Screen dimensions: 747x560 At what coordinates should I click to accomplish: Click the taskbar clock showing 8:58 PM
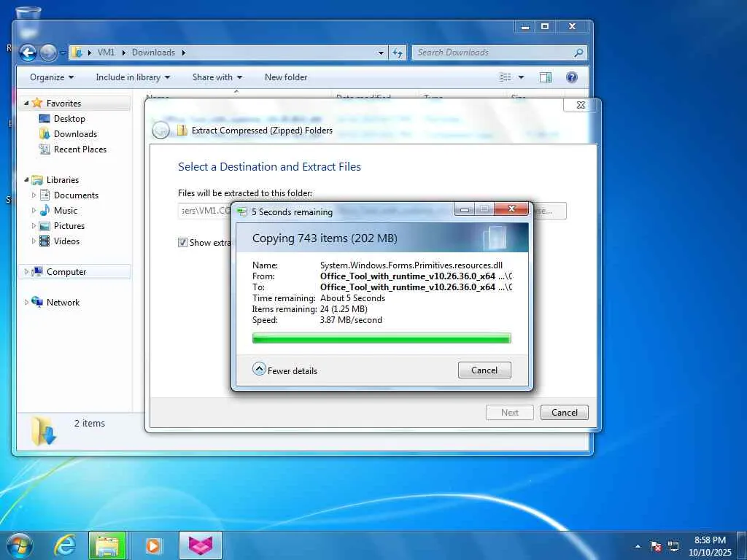710,546
